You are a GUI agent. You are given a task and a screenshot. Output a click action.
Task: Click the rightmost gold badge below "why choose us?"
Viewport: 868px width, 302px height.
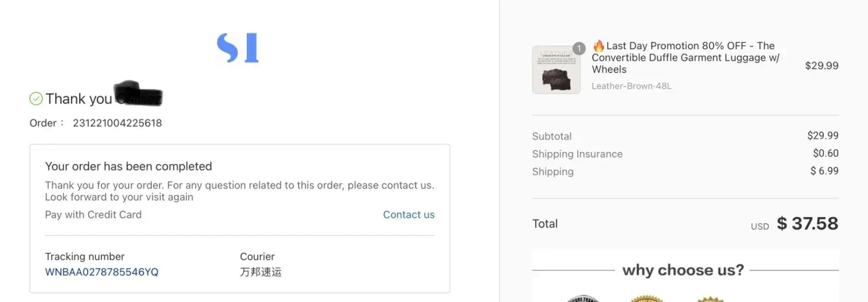coord(710,299)
